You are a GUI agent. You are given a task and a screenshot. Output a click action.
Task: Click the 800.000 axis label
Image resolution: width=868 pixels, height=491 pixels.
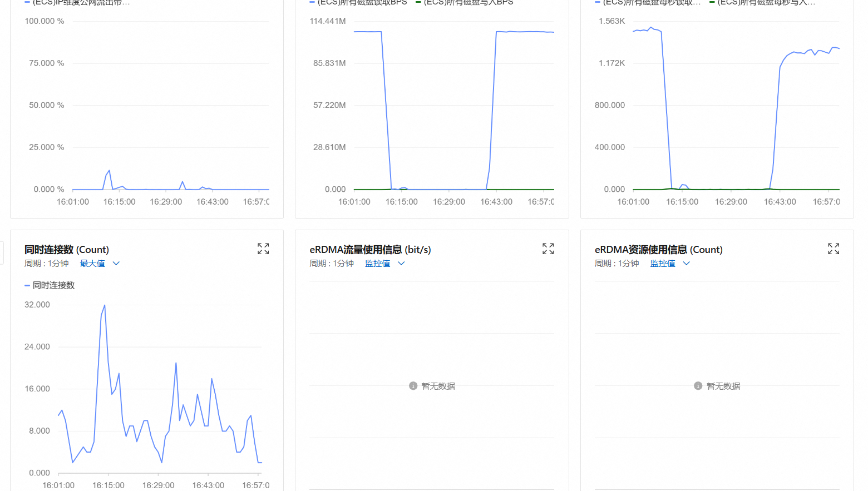pyautogui.click(x=610, y=105)
